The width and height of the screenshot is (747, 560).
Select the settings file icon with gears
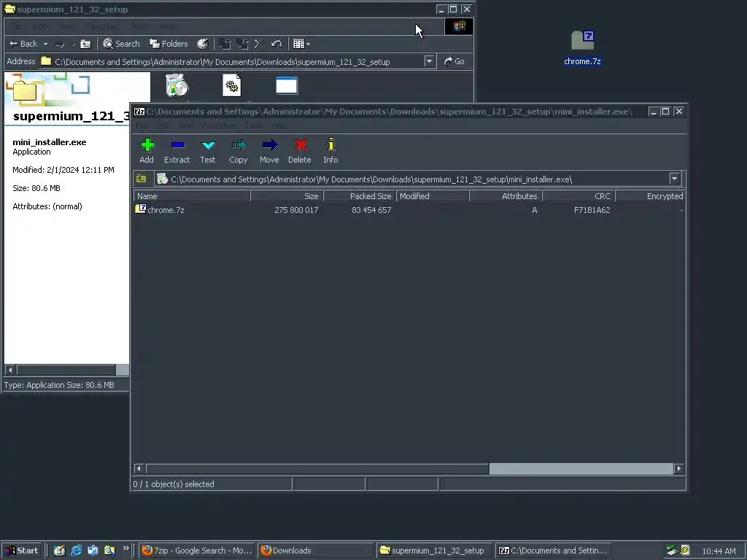pos(232,86)
